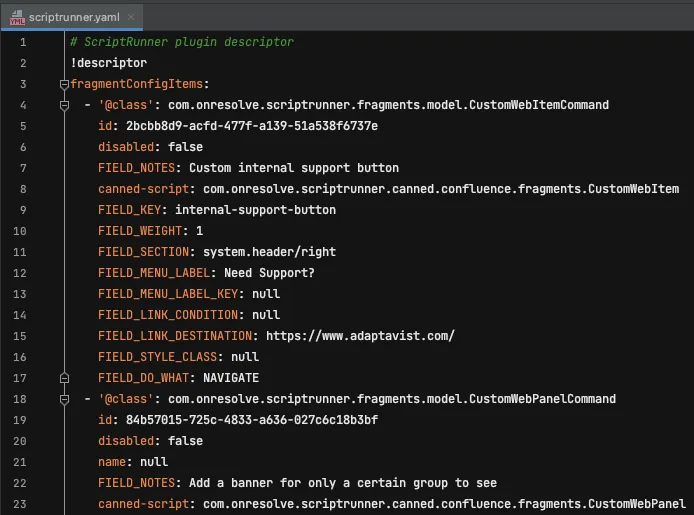This screenshot has height=515, width=694.
Task: Select the scriptrunner.yaml editor tab
Action: pos(72,17)
